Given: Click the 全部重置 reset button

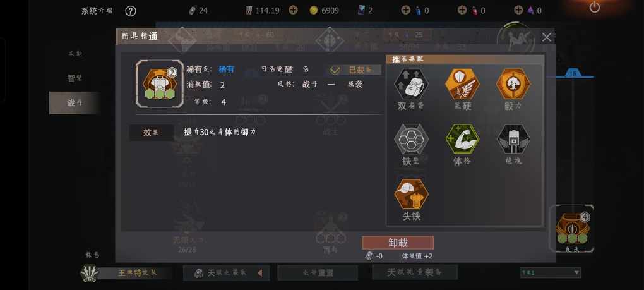Looking at the screenshot, I should [318, 273].
